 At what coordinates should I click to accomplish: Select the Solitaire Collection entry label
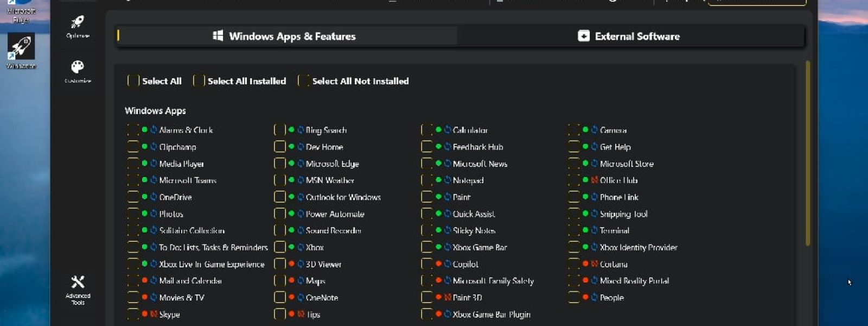[x=192, y=230]
